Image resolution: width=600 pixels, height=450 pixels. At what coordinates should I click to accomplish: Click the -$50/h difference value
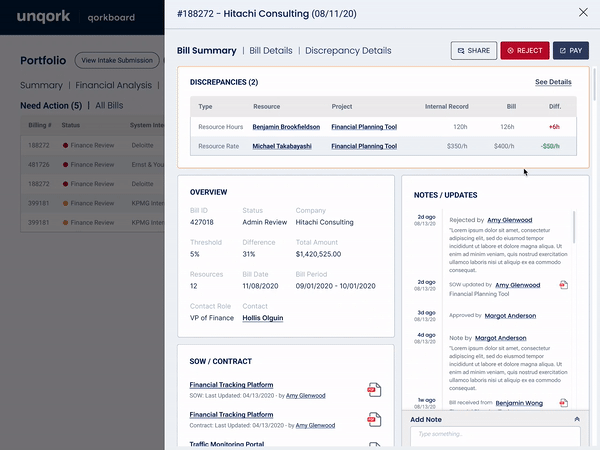click(x=550, y=146)
